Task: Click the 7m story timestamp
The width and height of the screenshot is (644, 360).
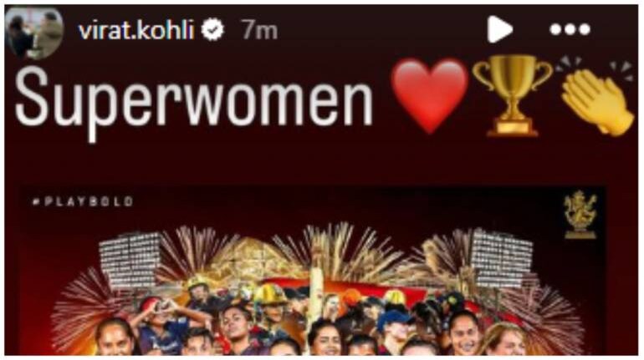Action: (259, 30)
